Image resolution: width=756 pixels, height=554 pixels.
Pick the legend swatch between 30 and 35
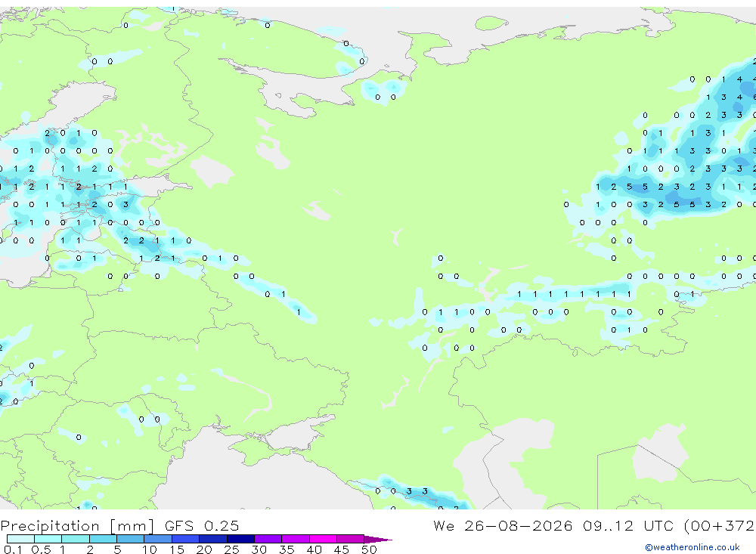268,539
